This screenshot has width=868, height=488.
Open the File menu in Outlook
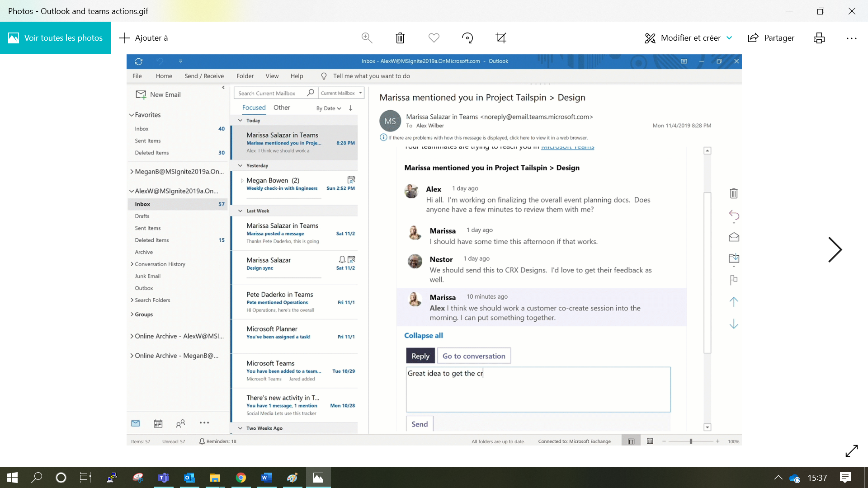[x=137, y=76]
